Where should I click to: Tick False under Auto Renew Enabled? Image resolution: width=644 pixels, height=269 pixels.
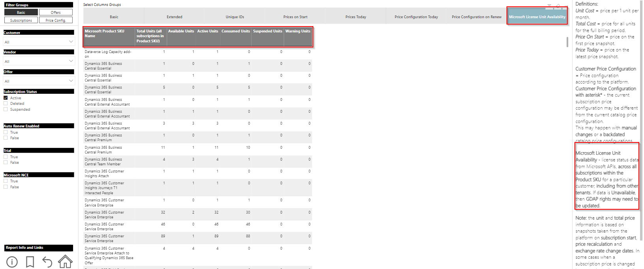point(6,138)
